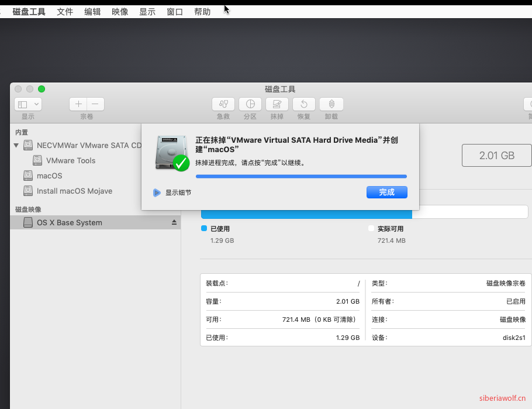
Task: Click the Install macOS Mojave label
Action: [74, 191]
